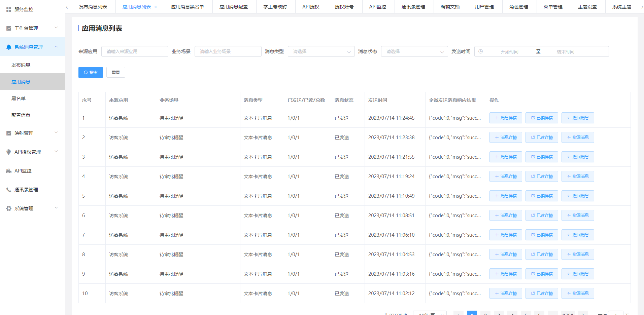
Task: Click the clock icon in 发送时间 field
Action: (x=481, y=51)
